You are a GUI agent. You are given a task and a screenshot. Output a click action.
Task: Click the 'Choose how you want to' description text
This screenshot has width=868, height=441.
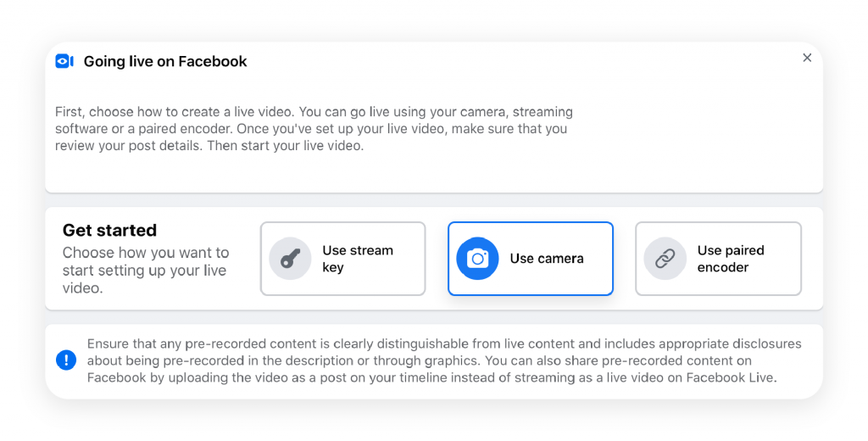click(146, 271)
